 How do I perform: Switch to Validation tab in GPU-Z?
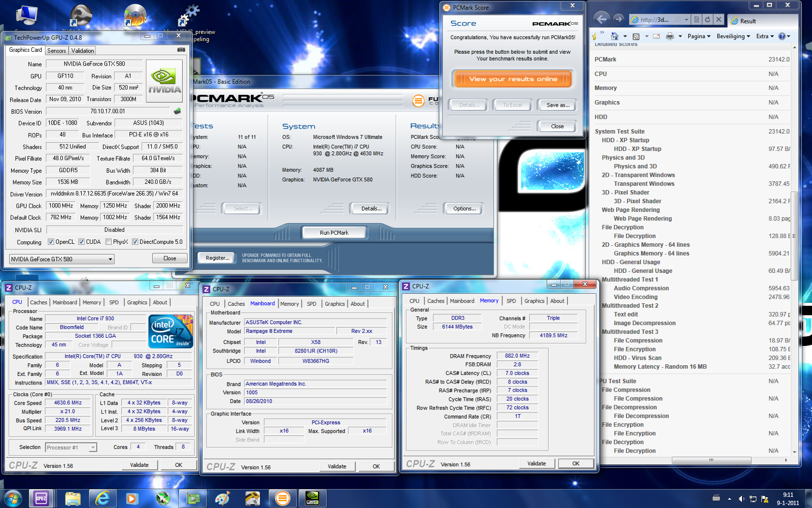(x=82, y=51)
